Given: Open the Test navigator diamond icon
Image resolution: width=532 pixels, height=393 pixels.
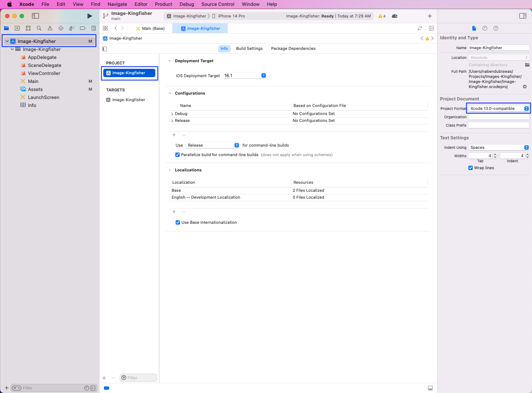Looking at the screenshot, I should pyautogui.click(x=61, y=28).
